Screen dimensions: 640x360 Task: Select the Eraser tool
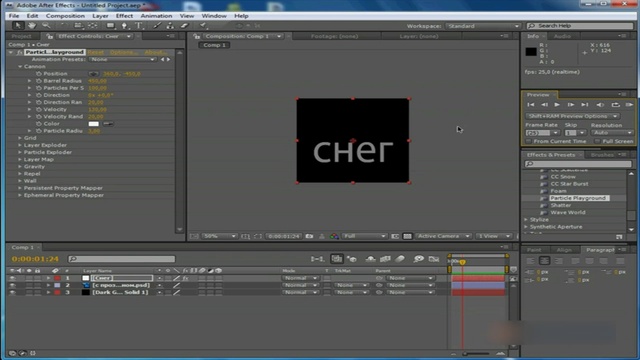coord(184,26)
